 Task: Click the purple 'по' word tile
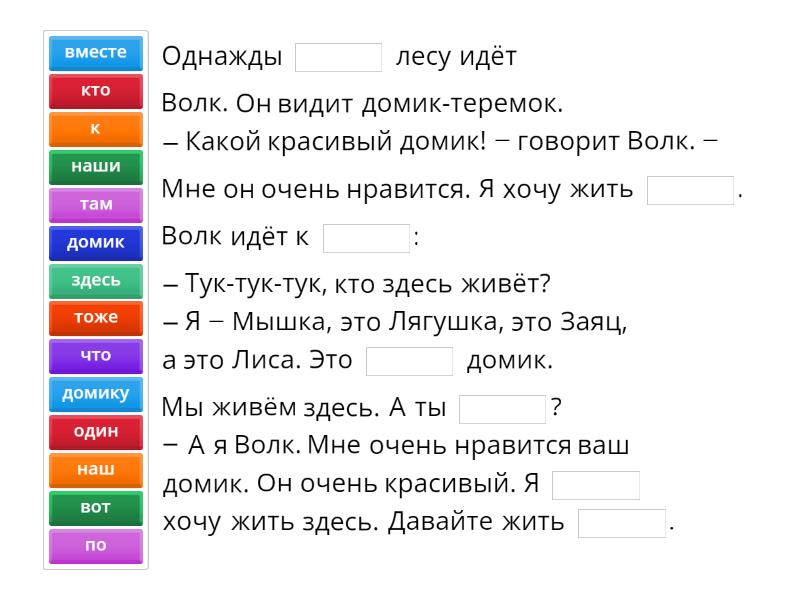point(96,545)
